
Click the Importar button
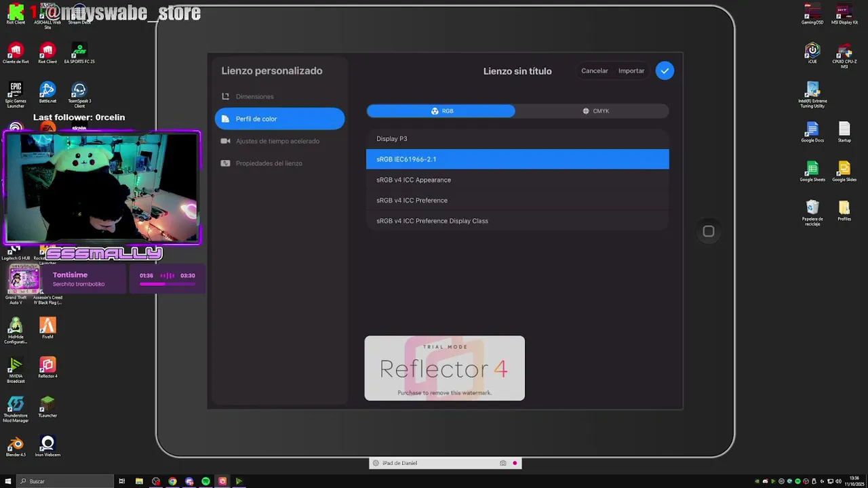point(631,70)
